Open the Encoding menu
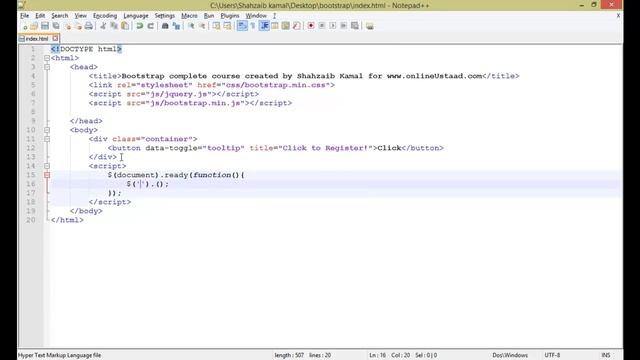The image size is (640, 360). point(105,16)
